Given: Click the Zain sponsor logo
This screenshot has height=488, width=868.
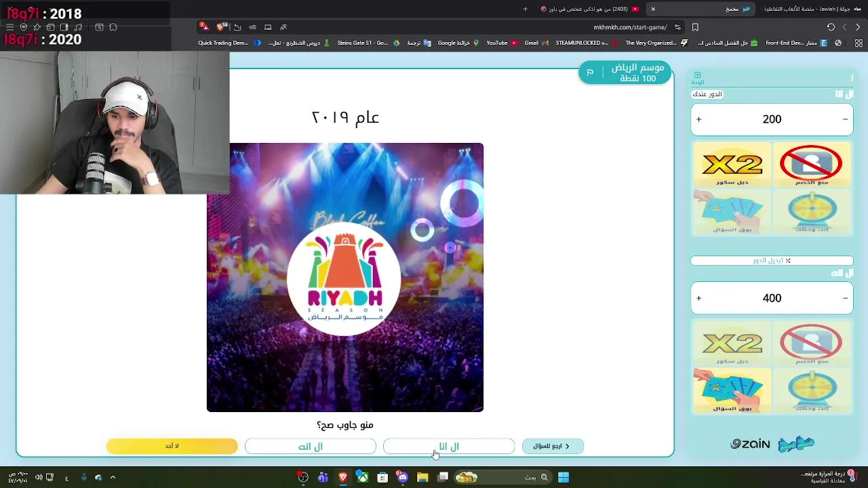Looking at the screenshot, I should (x=750, y=444).
